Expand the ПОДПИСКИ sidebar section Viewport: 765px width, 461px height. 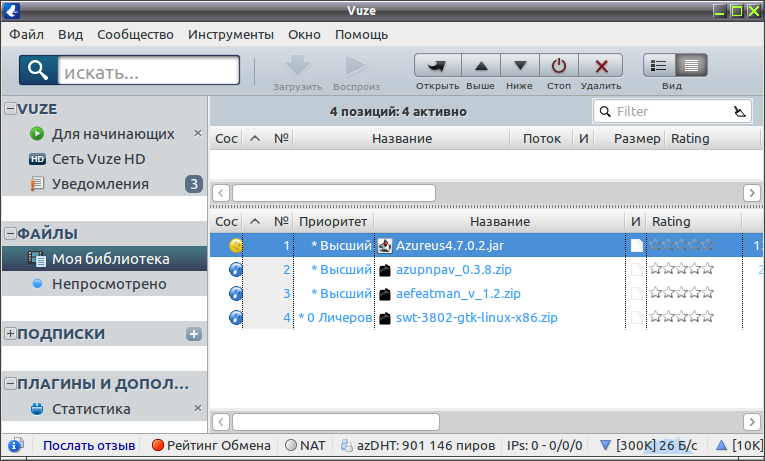pos(10,333)
